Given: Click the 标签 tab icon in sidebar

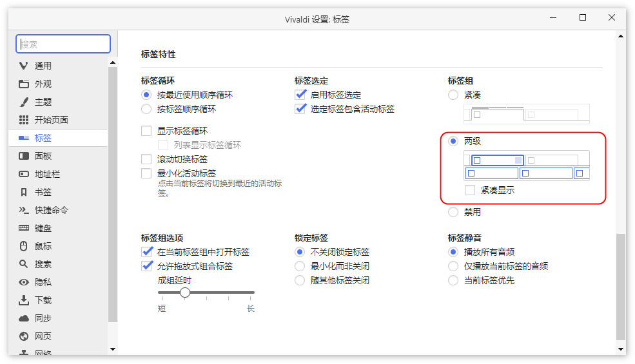Looking at the screenshot, I should pyautogui.click(x=23, y=138).
